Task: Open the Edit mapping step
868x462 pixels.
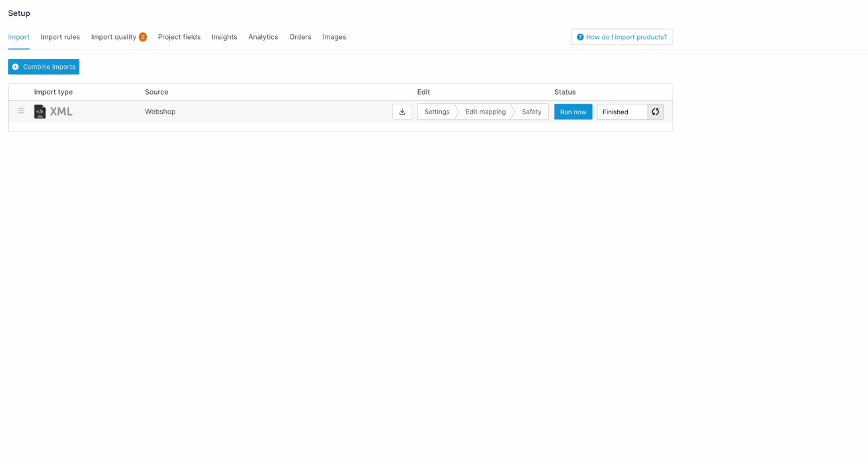Action: [x=486, y=112]
